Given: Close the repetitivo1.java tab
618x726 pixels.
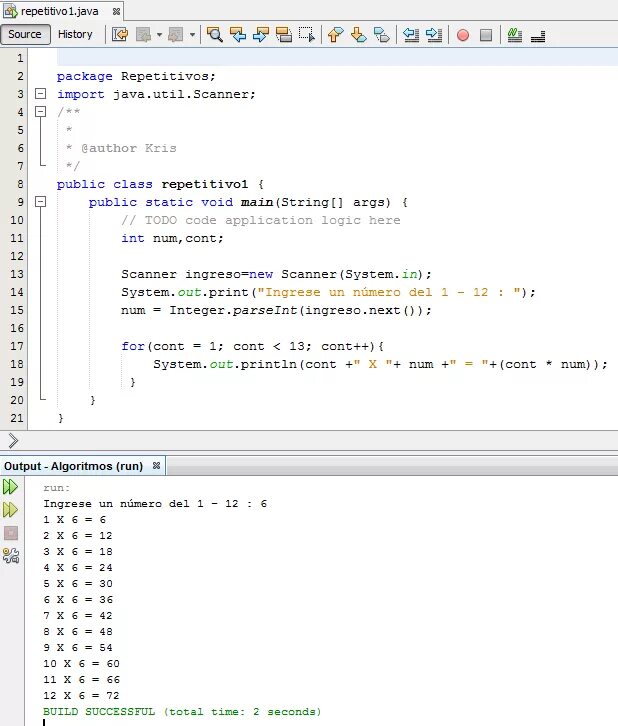Looking at the screenshot, I should pyautogui.click(x=116, y=11).
